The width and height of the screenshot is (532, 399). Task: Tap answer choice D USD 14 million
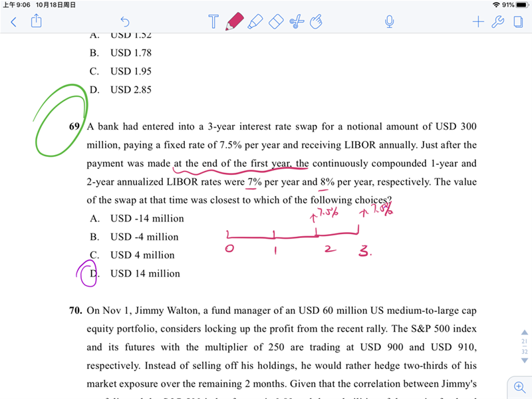pyautogui.click(x=145, y=273)
